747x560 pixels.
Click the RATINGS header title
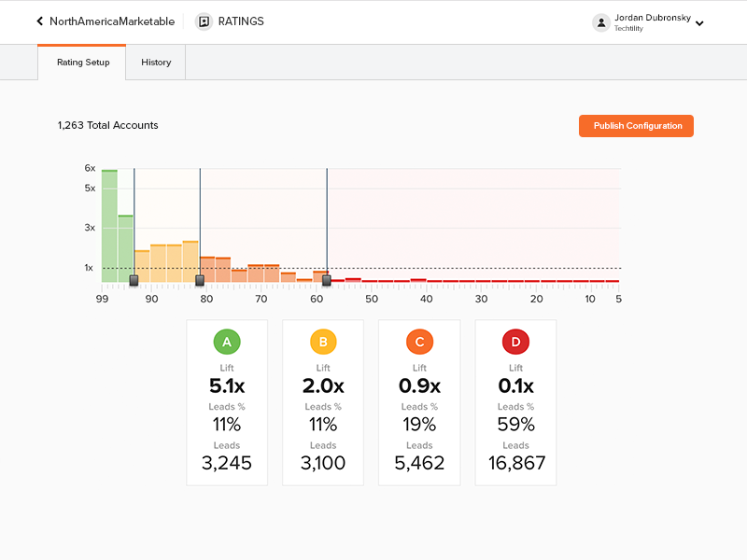pyautogui.click(x=241, y=21)
